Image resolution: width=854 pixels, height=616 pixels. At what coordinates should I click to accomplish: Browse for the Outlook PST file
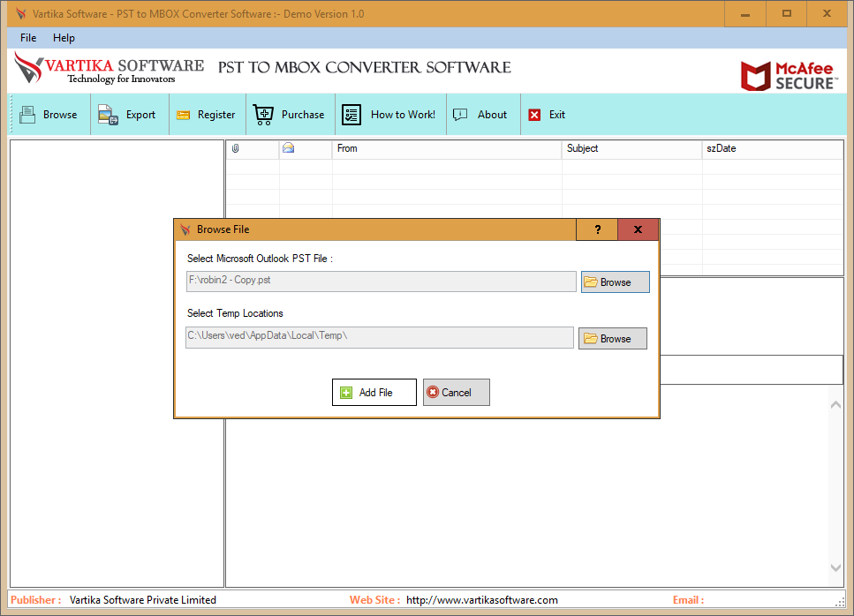(616, 282)
